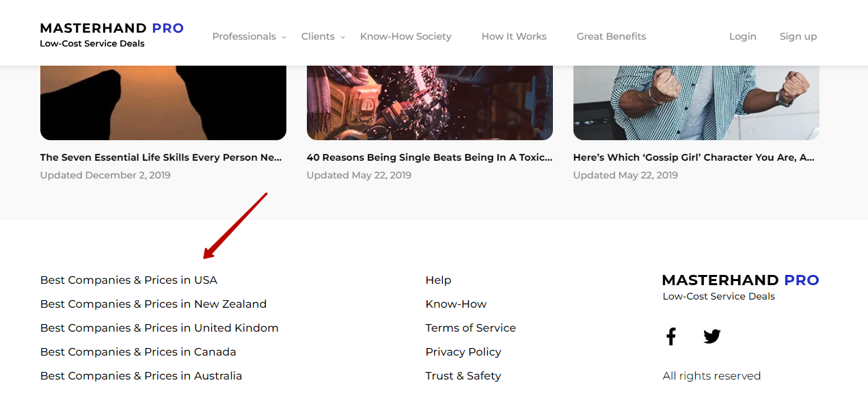This screenshot has width=868, height=411.
Task: Expand the Professionals dropdown menu
Action: (249, 36)
